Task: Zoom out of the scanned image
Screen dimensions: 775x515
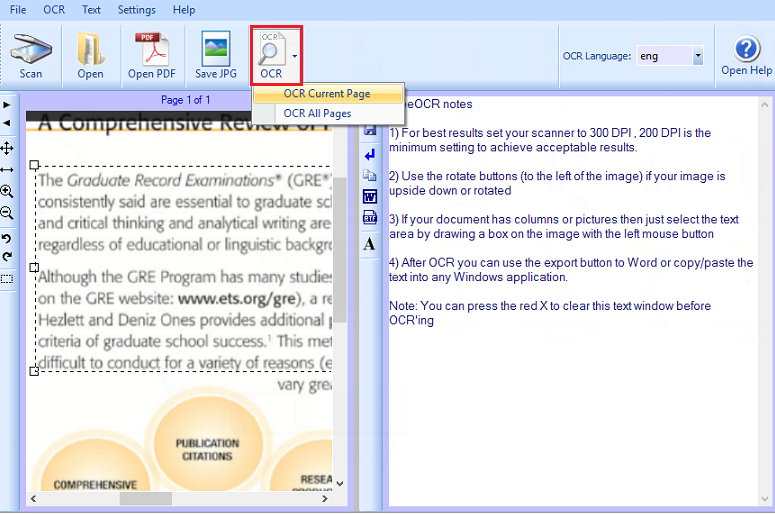Action: point(7,213)
